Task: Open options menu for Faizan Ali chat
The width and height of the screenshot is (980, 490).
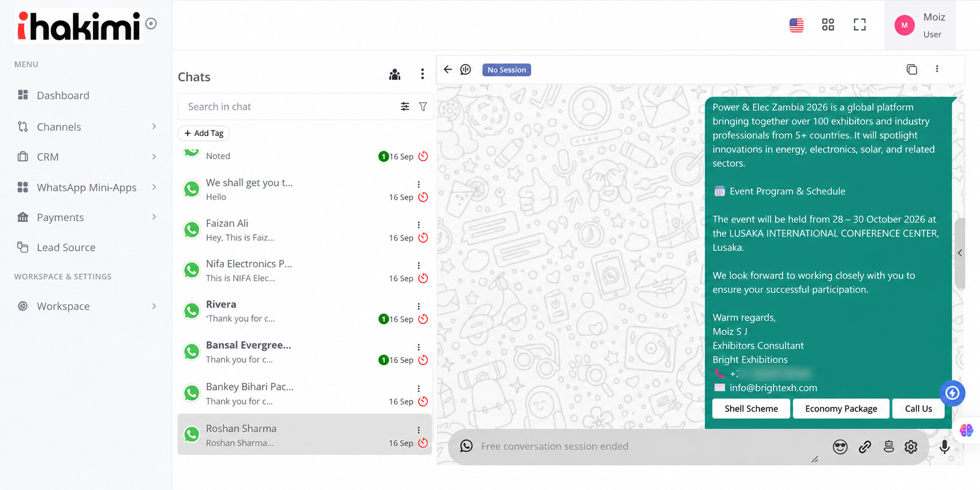Action: click(x=419, y=225)
